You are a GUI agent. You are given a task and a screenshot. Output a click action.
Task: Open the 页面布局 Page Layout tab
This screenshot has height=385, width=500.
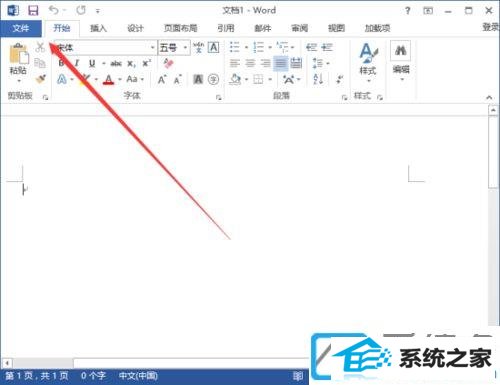click(180, 28)
